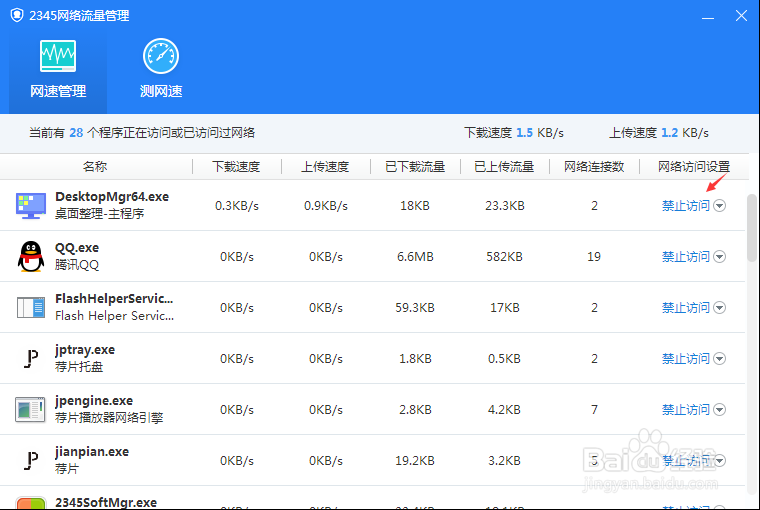Select the FlashHelperServic... program name

click(x=114, y=299)
